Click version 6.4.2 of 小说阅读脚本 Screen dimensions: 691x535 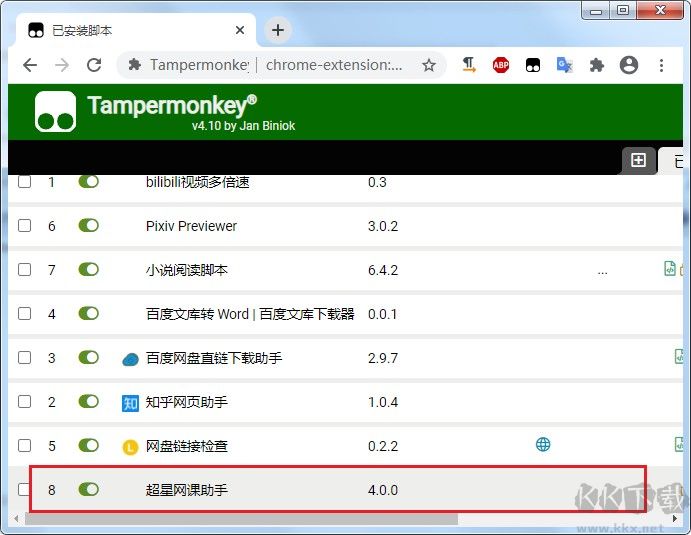(383, 270)
